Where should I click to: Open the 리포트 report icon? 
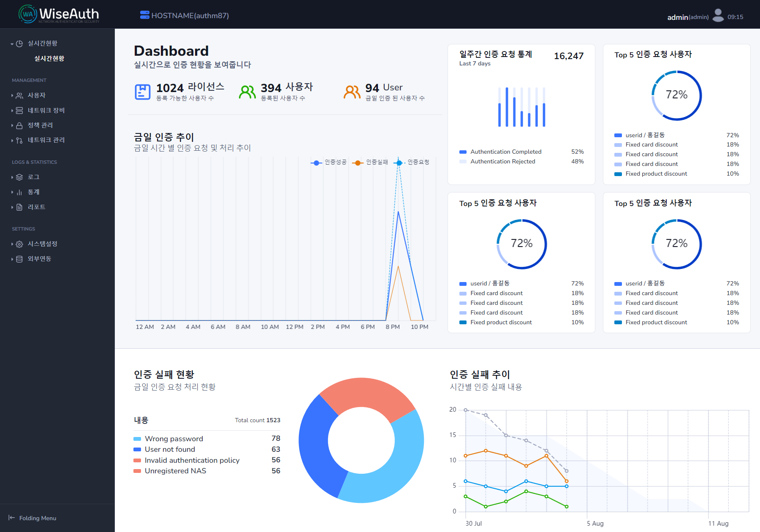(19, 207)
